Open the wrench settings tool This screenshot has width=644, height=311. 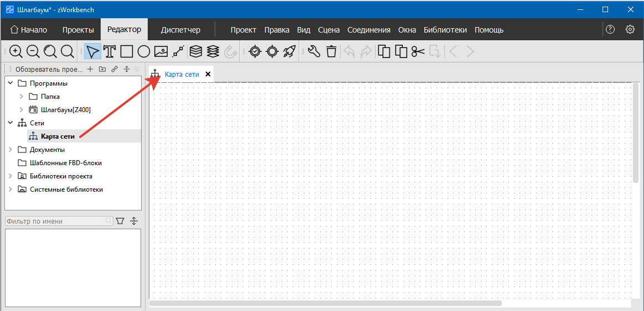(314, 51)
